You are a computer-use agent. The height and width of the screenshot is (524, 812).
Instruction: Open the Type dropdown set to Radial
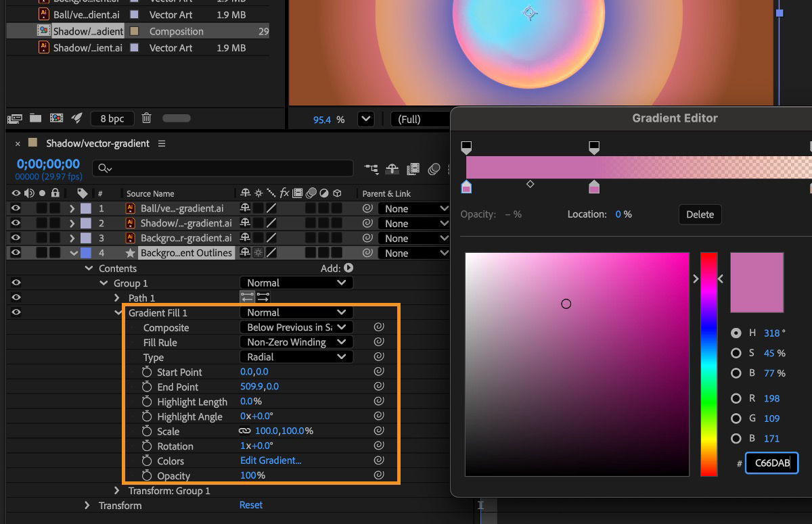click(x=296, y=356)
